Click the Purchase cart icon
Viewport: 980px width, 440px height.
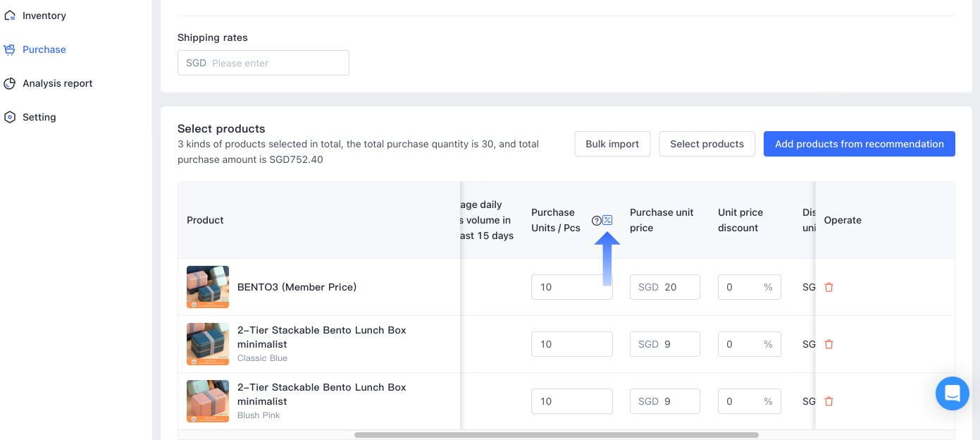pyautogui.click(x=10, y=49)
